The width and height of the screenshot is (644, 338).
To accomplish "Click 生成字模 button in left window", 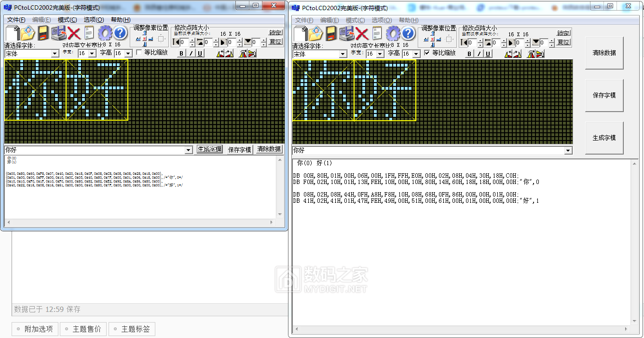I will (x=210, y=149).
